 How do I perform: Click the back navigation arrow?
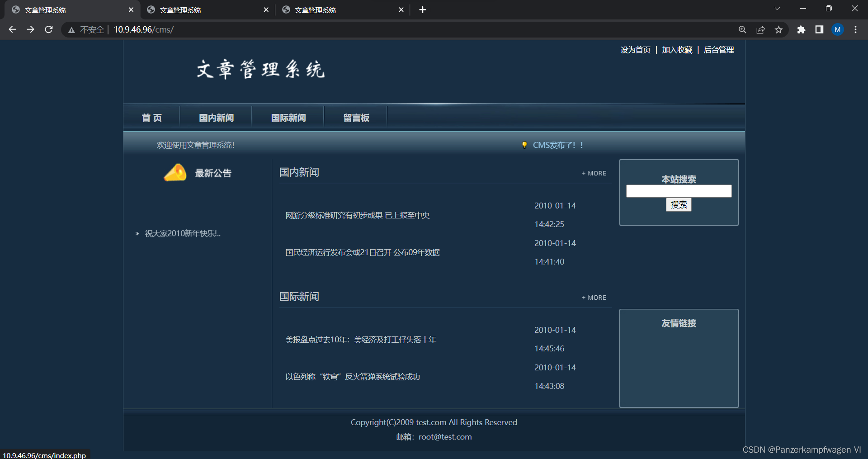[12, 29]
